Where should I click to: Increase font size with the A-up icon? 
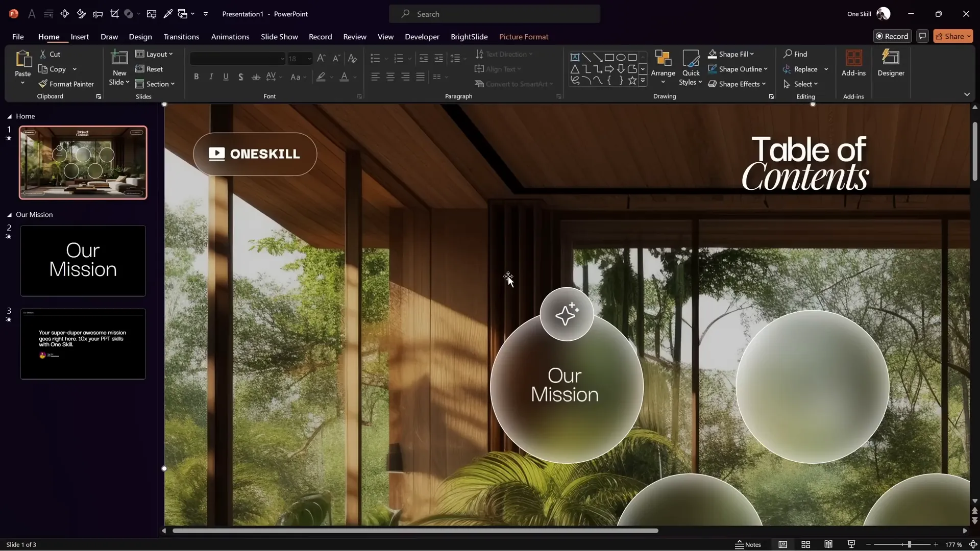point(321,58)
